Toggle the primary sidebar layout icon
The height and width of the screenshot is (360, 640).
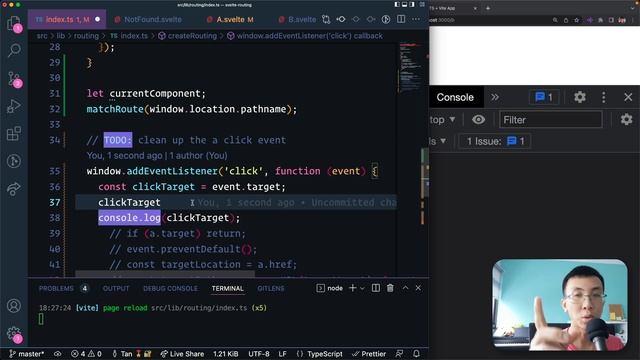[x=397, y=4]
